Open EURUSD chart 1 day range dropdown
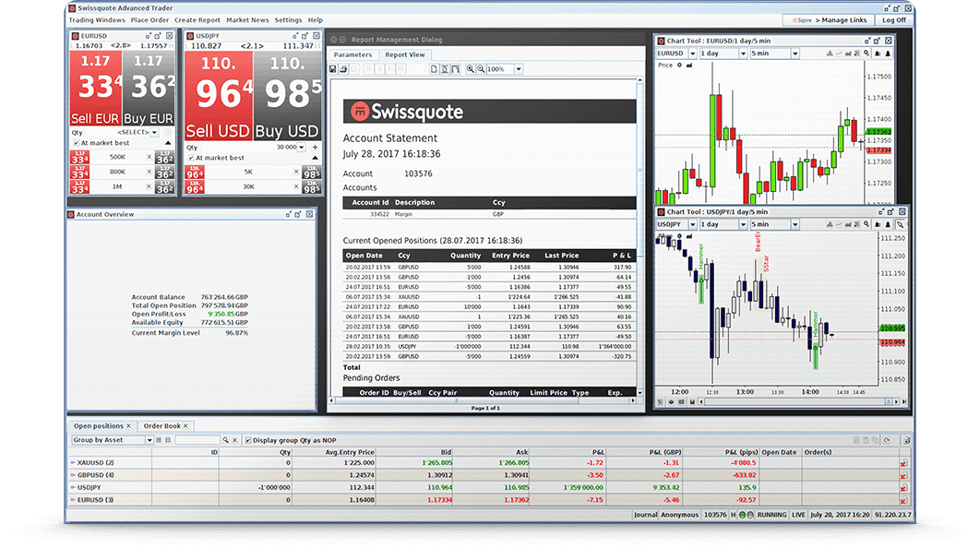 [743, 54]
